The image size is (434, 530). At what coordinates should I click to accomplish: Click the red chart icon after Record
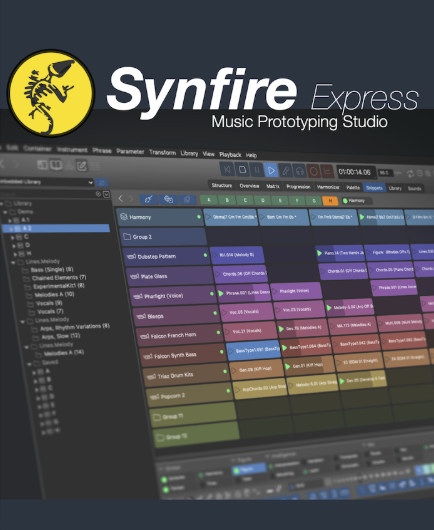point(327,172)
